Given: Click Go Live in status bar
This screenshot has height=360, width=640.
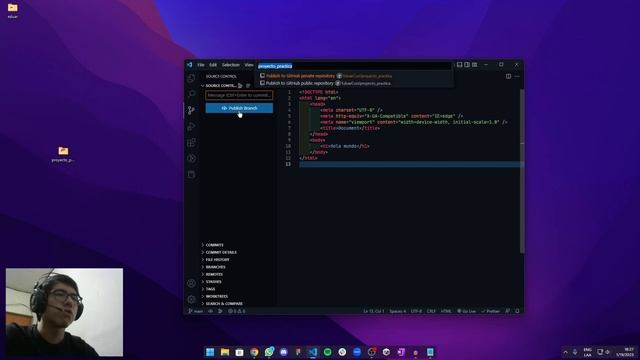Looking at the screenshot, I should tap(466, 311).
